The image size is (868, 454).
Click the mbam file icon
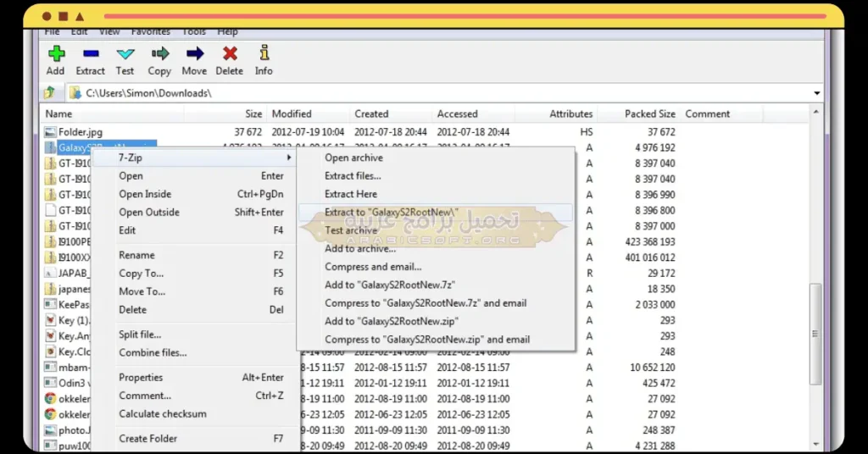tap(50, 367)
